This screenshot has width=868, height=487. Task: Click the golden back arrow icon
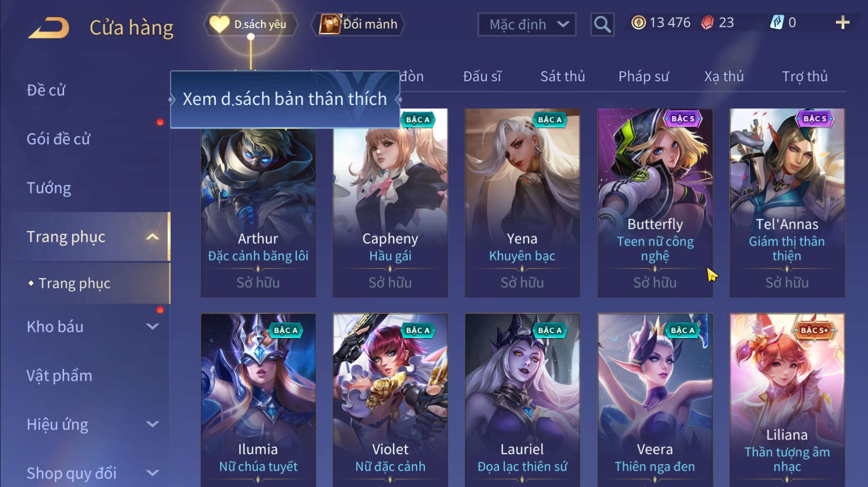click(49, 28)
